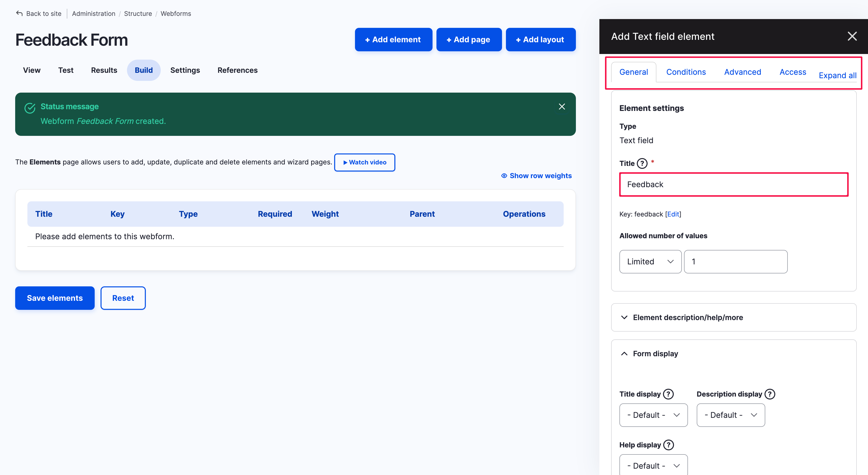Click the Title help question-mark icon
The height and width of the screenshot is (475, 868).
[x=642, y=163]
